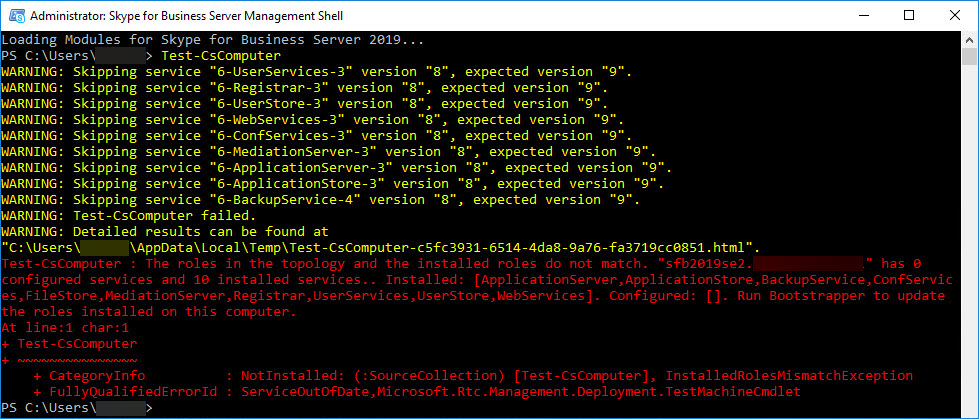This screenshot has width=979, height=419.
Task: Click the red "+ Test-CsComputer" line
Action: [x=69, y=343]
